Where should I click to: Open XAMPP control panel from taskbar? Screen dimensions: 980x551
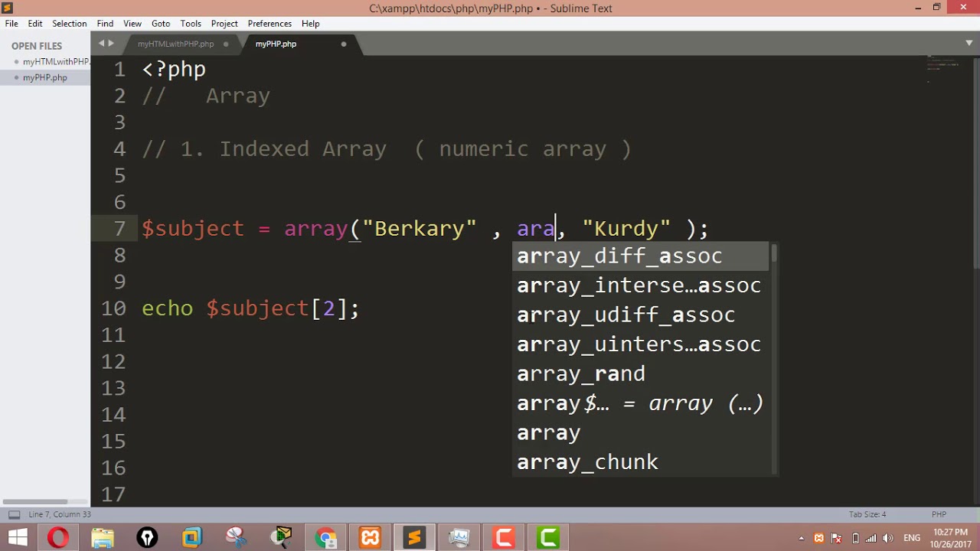point(370,538)
